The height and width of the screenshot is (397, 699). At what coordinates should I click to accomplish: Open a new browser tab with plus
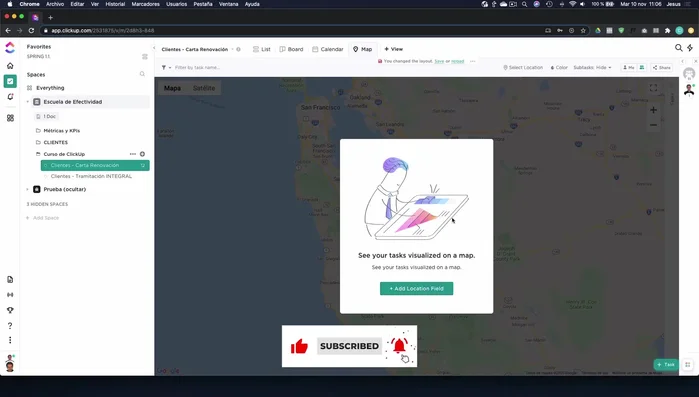coord(50,17)
